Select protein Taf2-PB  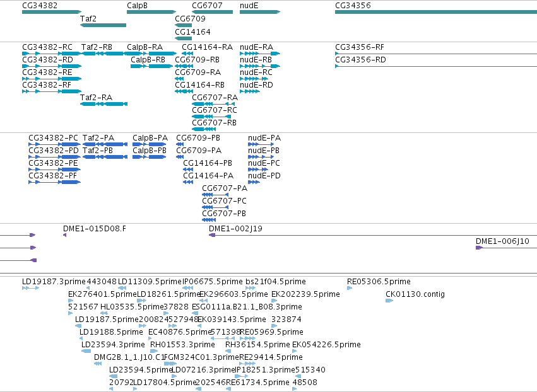tap(98, 151)
